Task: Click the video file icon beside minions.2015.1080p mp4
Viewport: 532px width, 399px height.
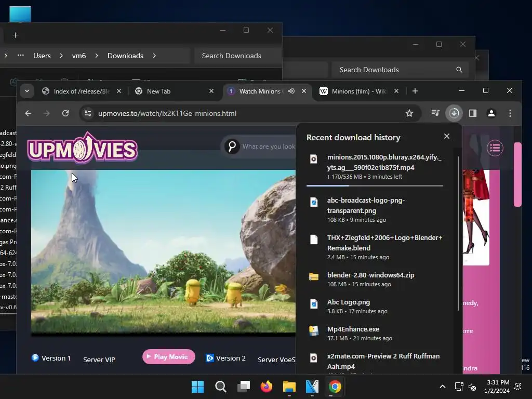Action: (313, 159)
